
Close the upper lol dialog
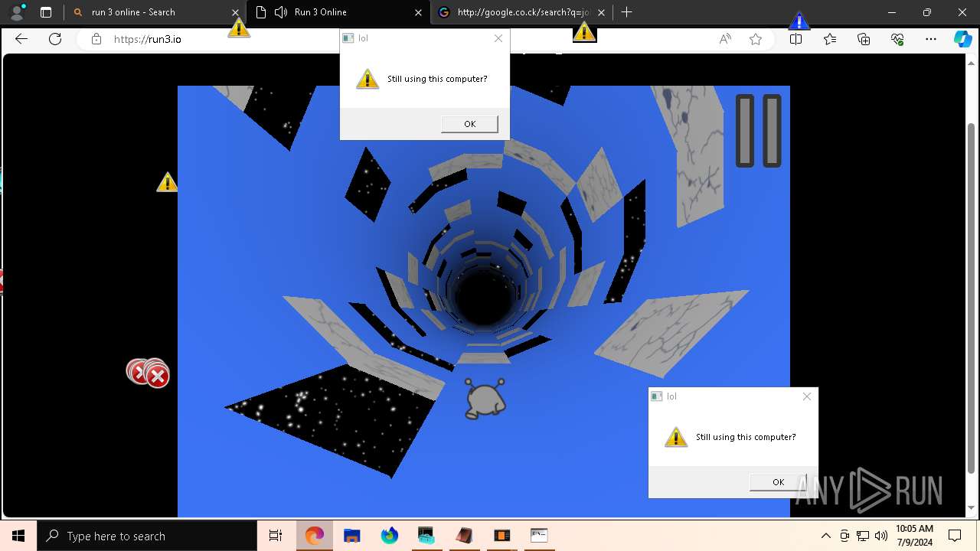point(498,38)
